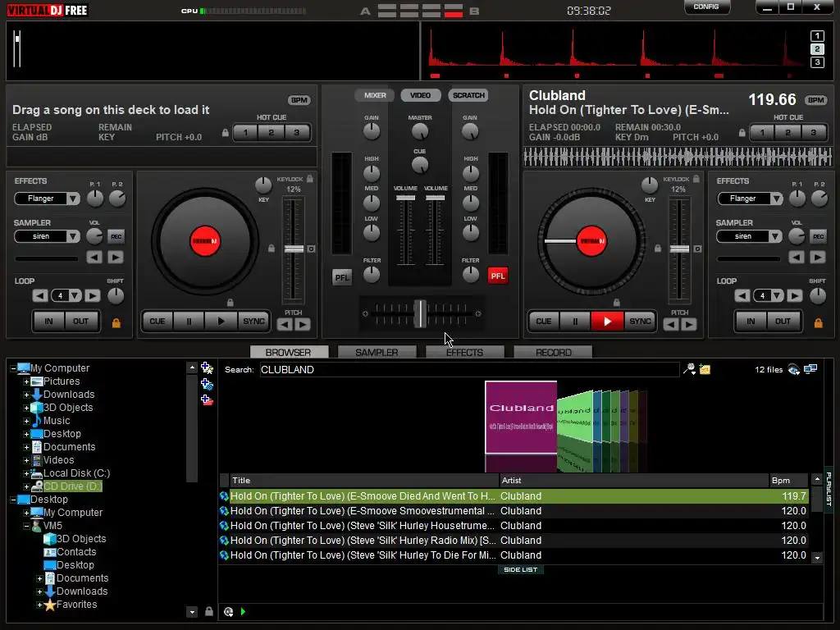Open right deck siren sampler dropdown
The height and width of the screenshot is (630, 840).
pyautogui.click(x=776, y=236)
